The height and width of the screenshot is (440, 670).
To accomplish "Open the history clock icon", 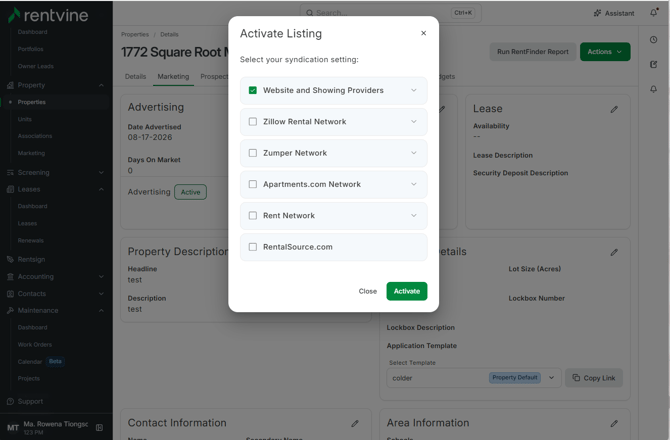I will click(654, 40).
